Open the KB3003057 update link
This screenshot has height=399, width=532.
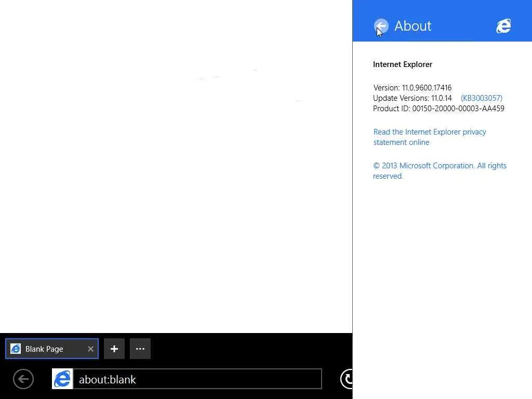(x=482, y=98)
